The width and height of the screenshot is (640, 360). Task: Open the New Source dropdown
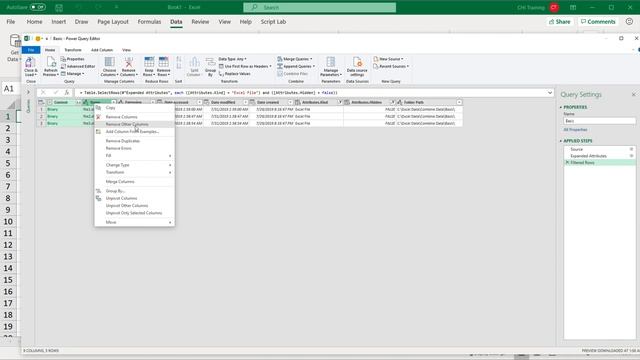(388, 59)
